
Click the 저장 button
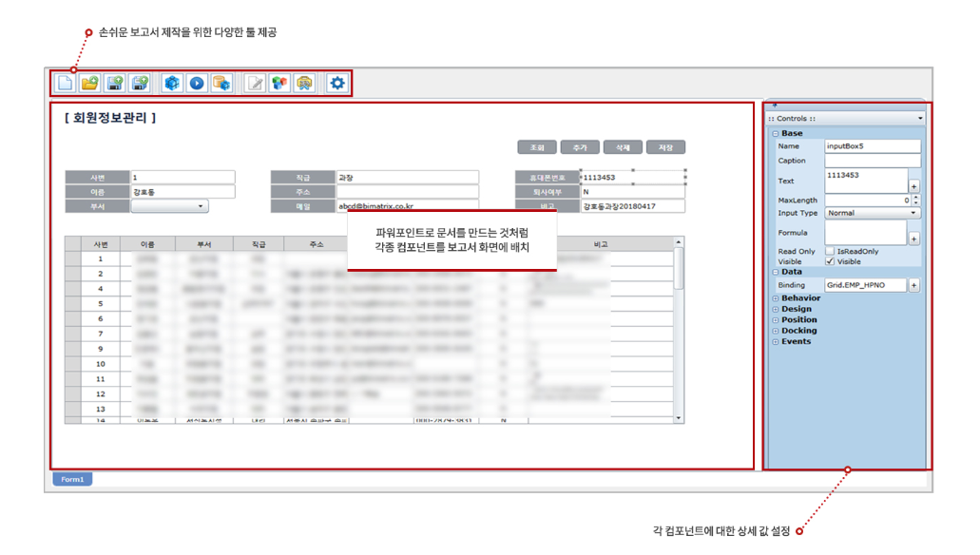pos(665,147)
